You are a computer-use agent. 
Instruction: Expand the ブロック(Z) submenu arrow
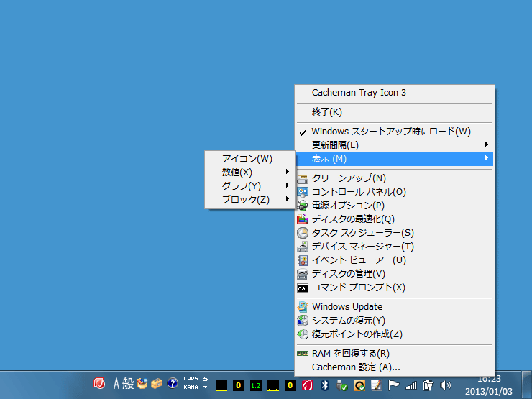point(288,199)
